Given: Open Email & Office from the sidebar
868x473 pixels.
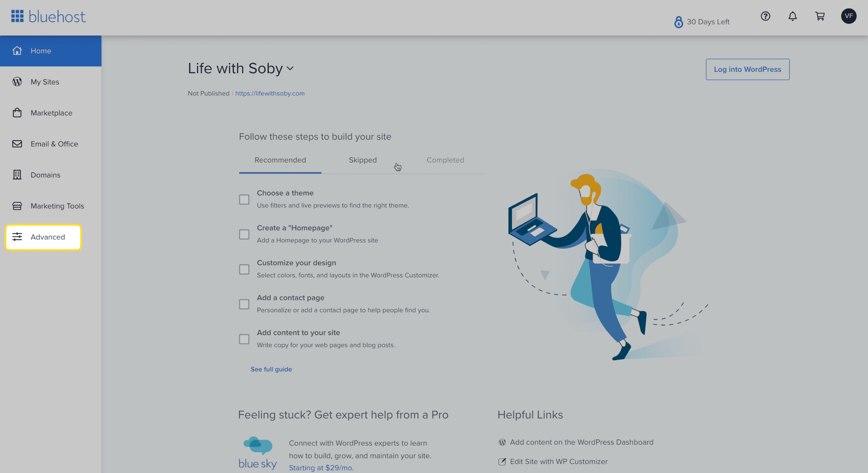Looking at the screenshot, I should coord(54,144).
